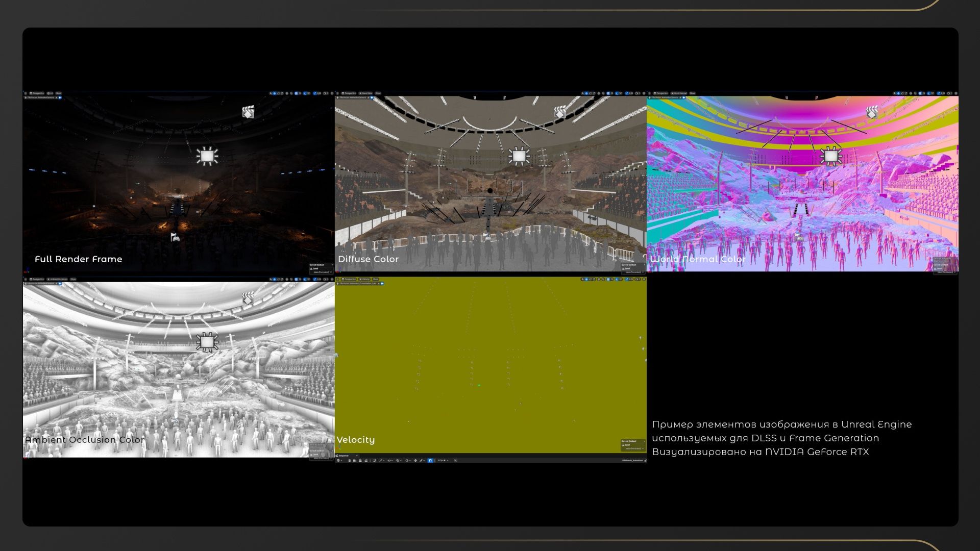Viewport: 980px width, 551px height.
Task: Click player start flag icon in Full Render viewport
Action: (175, 237)
